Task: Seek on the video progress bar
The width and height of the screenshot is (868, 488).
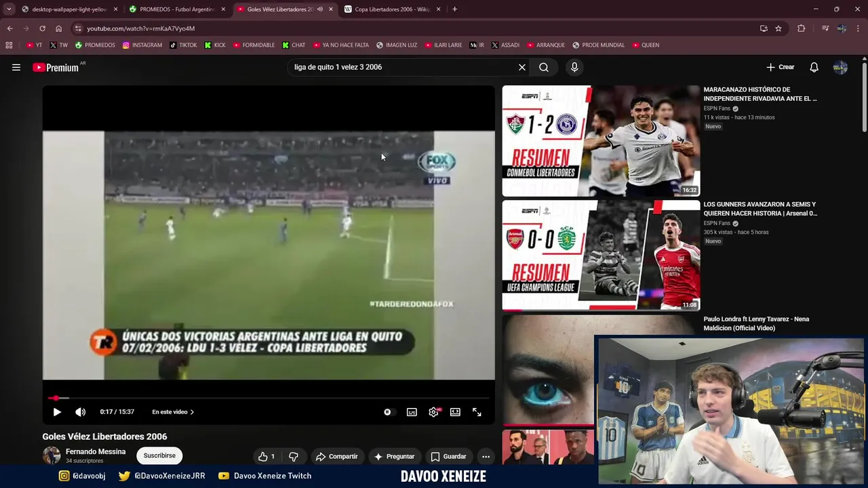Action: [269, 398]
